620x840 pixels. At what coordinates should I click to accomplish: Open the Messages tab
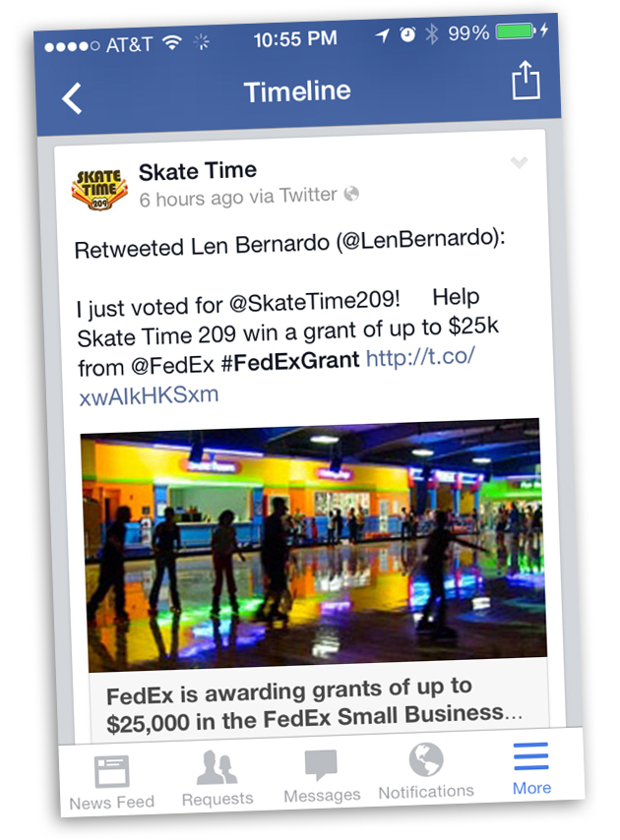coord(321,775)
